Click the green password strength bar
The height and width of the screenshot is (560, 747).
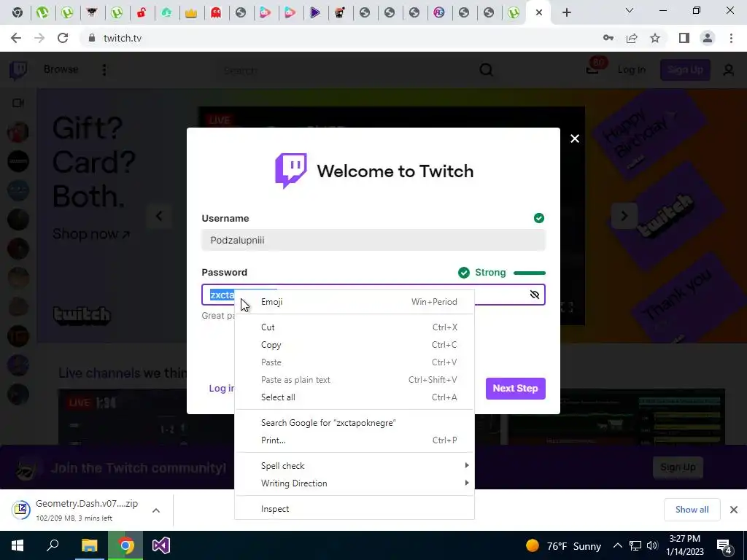click(x=530, y=273)
